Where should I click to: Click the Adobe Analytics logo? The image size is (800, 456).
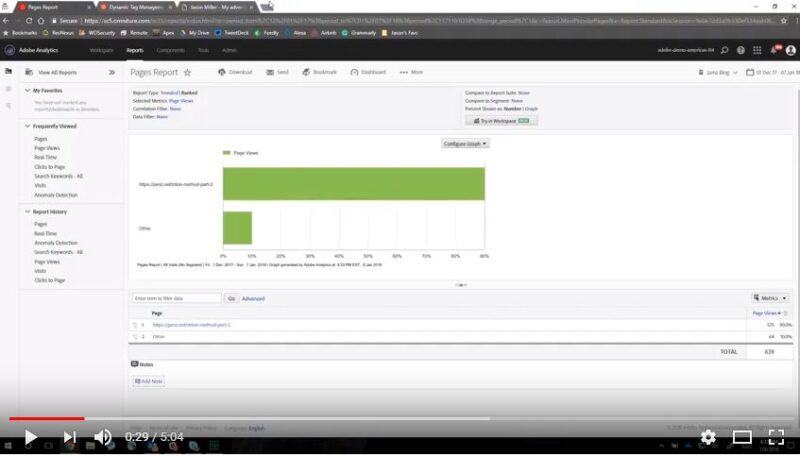tap(10, 50)
